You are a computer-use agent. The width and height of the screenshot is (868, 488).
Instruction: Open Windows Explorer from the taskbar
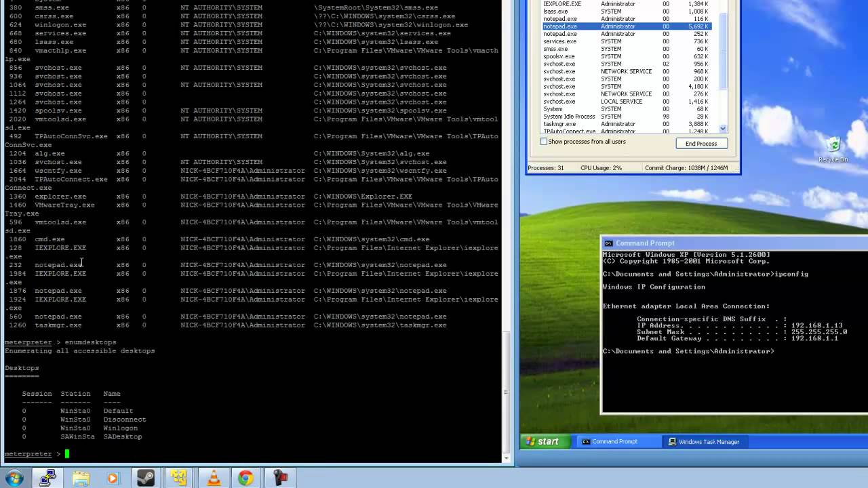[81, 479]
